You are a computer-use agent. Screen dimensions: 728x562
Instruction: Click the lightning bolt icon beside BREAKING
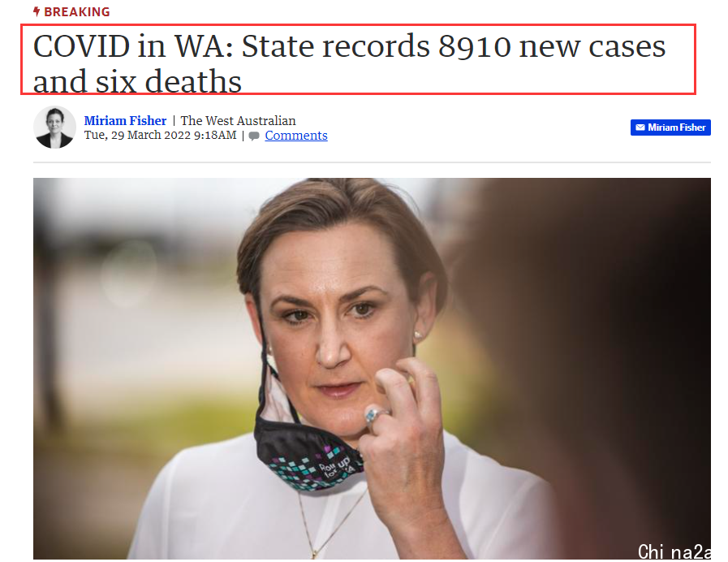(x=37, y=11)
